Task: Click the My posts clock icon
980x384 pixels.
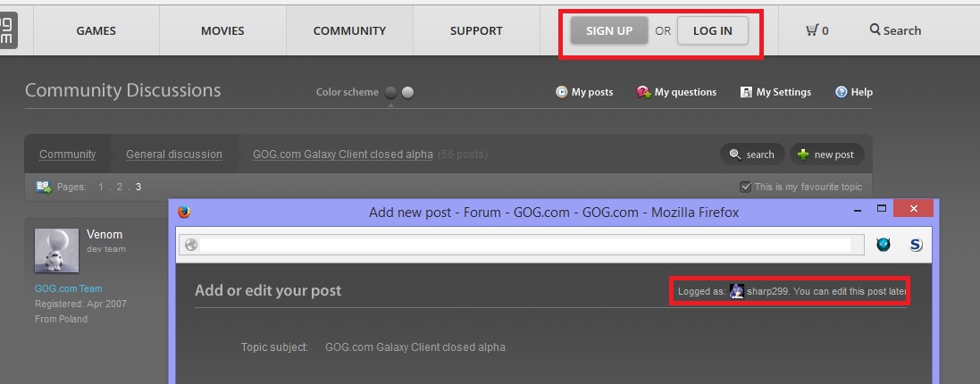Action: pyautogui.click(x=561, y=92)
